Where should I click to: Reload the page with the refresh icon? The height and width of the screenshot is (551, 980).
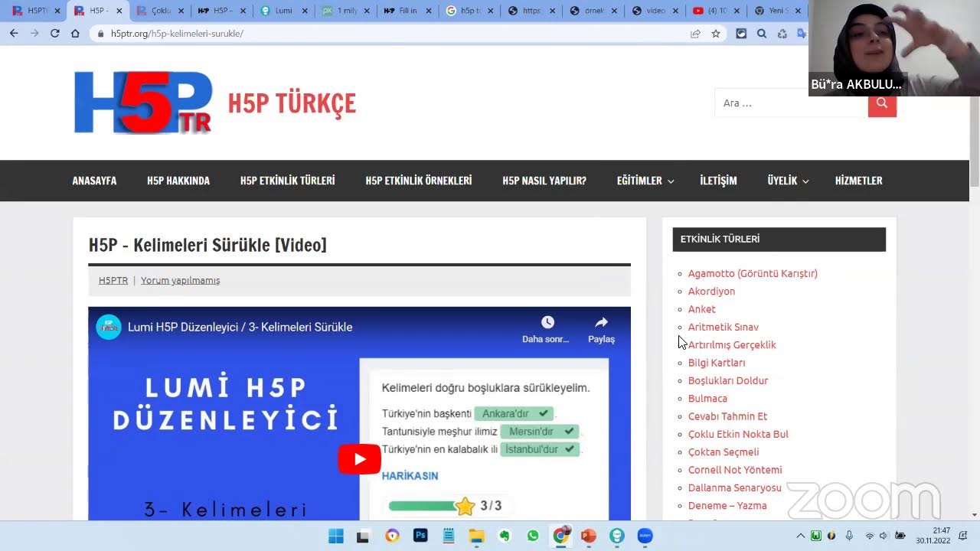tap(54, 34)
